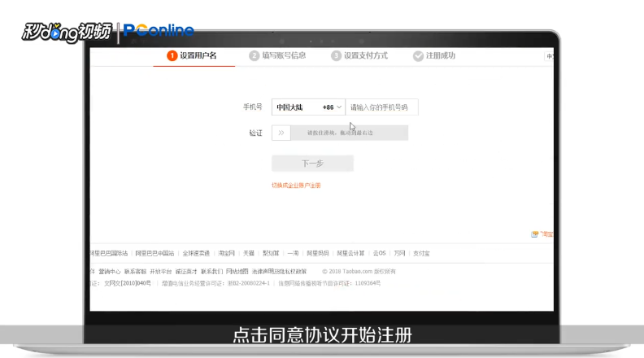Click 联系客服 in the footer
Image resolution: width=644 pixels, height=358 pixels.
tap(135, 272)
